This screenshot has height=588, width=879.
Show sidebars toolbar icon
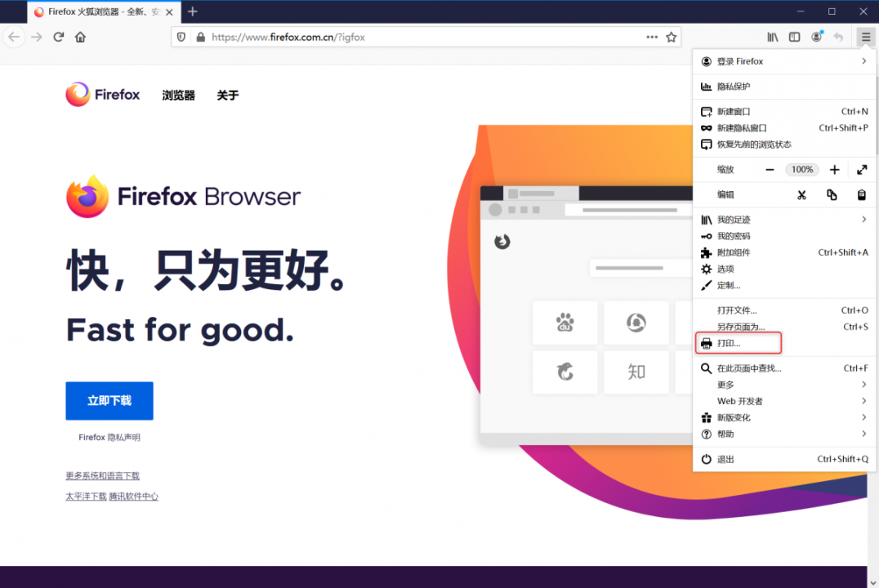pos(794,37)
